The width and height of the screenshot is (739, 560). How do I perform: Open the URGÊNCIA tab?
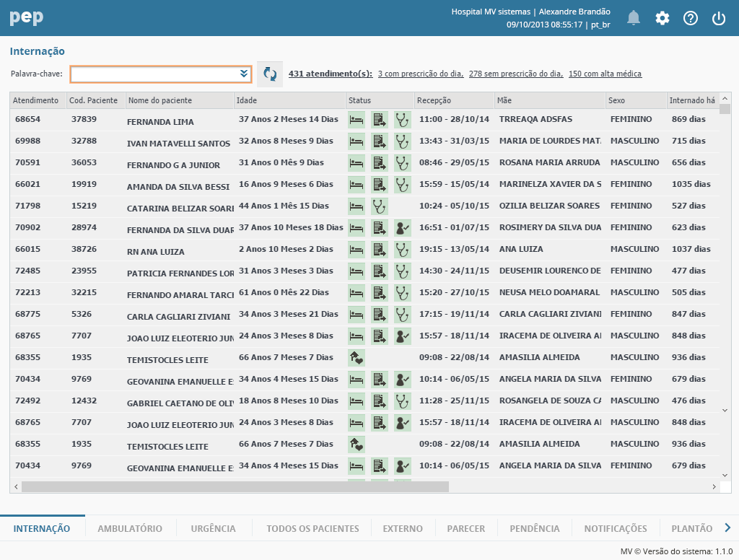coord(213,528)
